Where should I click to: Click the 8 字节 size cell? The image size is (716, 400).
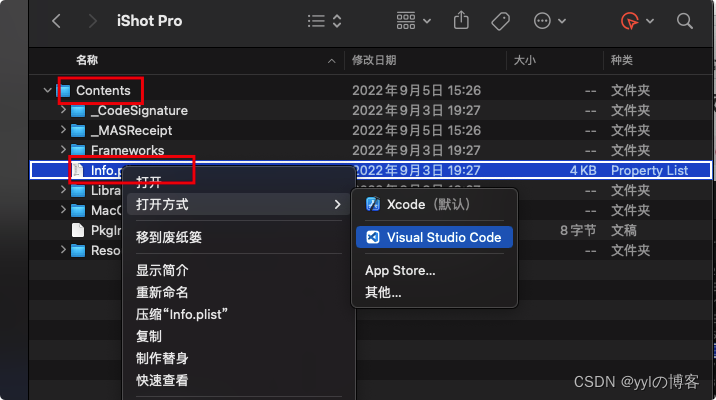[578, 230]
